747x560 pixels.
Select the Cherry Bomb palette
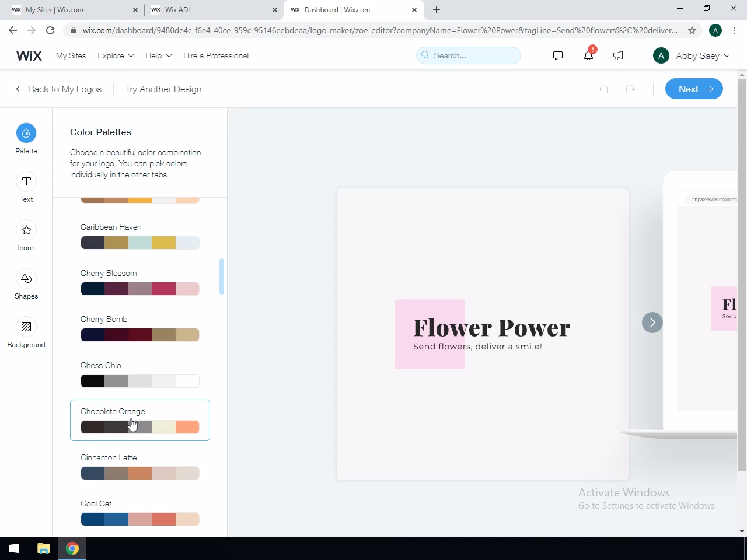[140, 328]
